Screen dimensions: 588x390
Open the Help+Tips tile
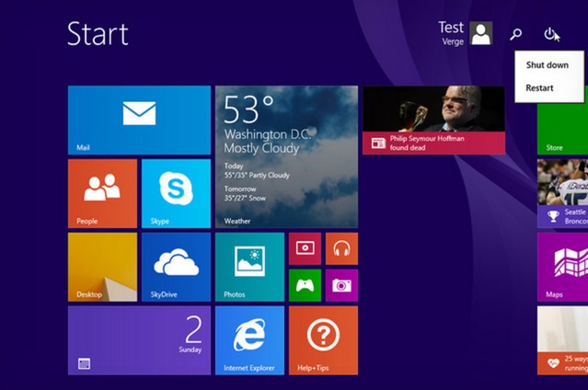pyautogui.click(x=323, y=340)
